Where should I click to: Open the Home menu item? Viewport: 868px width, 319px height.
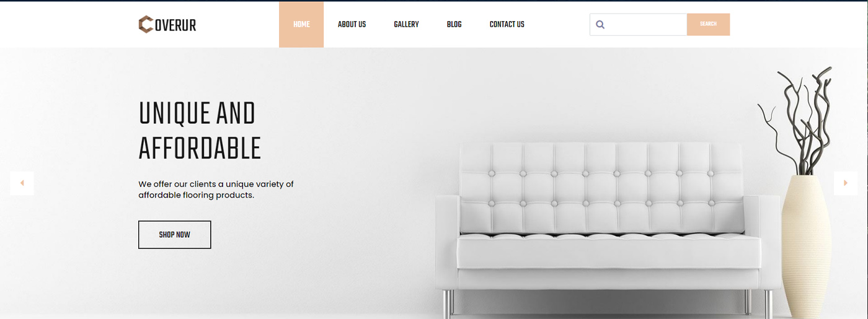301,24
